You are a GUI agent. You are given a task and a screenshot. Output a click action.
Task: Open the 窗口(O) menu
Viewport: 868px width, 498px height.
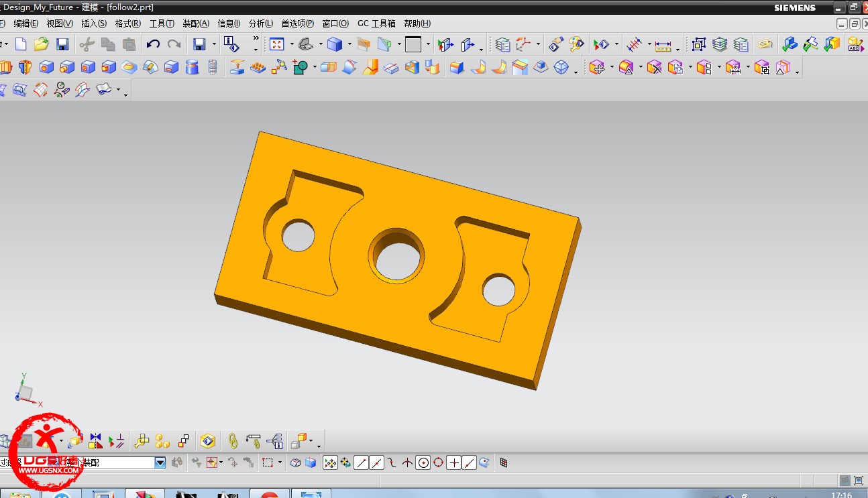coord(335,23)
